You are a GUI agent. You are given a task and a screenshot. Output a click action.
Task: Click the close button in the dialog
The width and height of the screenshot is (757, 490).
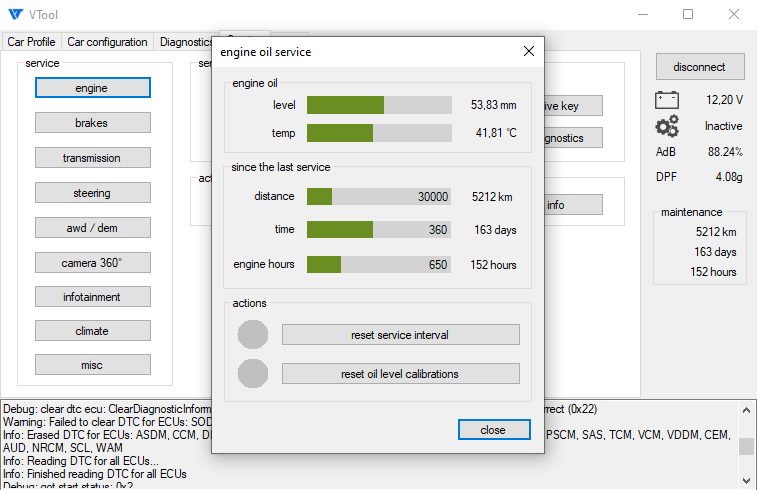point(493,429)
